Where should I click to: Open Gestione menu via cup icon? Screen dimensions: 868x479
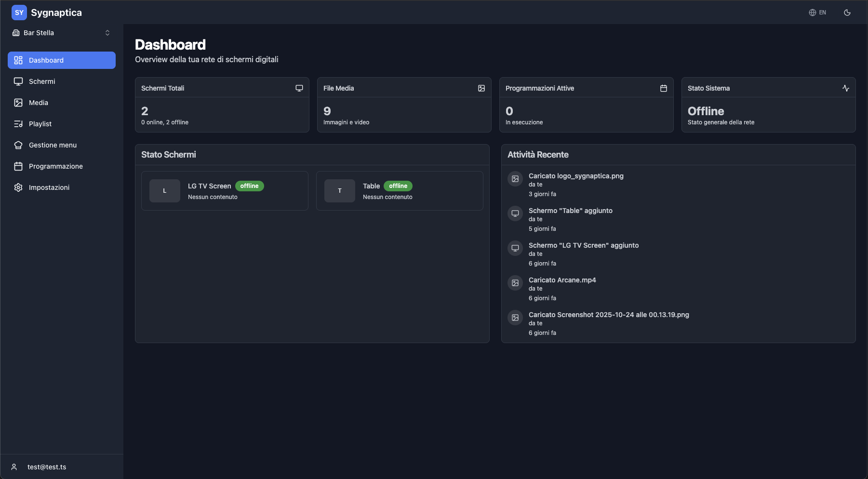[x=18, y=145]
